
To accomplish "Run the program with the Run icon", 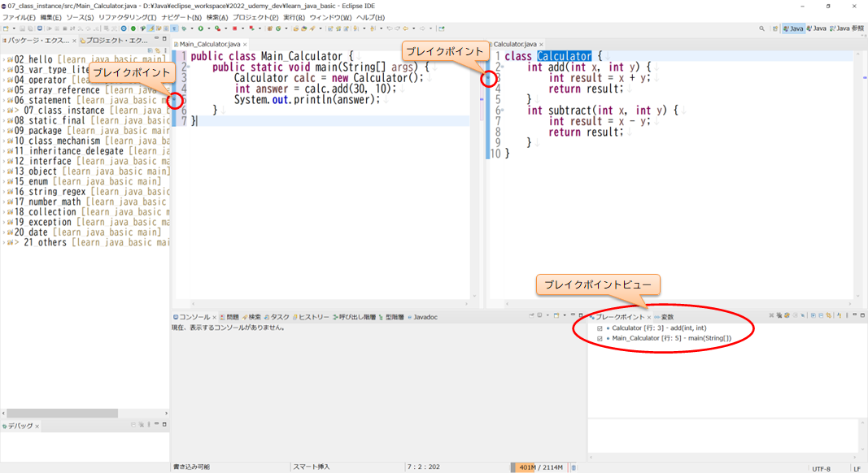I will (x=201, y=27).
